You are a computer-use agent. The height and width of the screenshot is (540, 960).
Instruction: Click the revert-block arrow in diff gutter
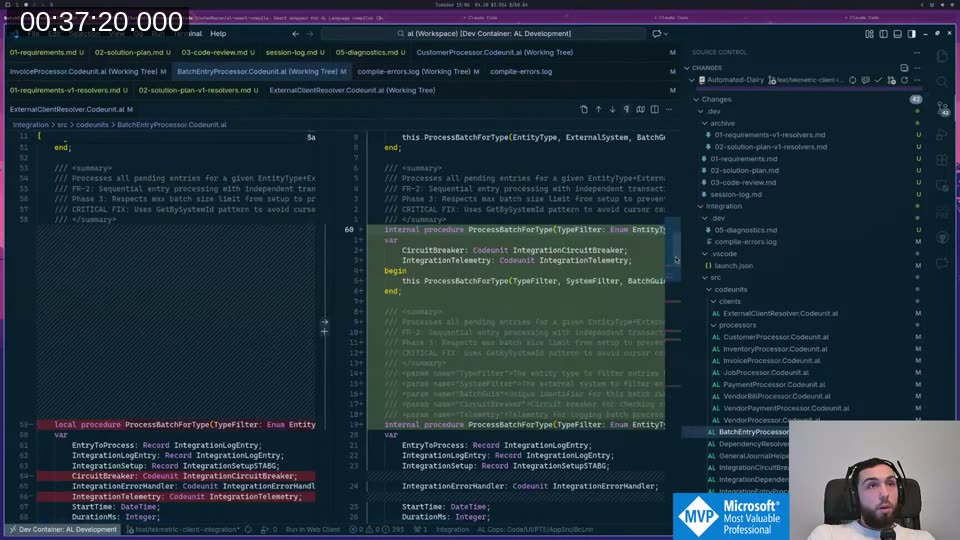point(324,322)
